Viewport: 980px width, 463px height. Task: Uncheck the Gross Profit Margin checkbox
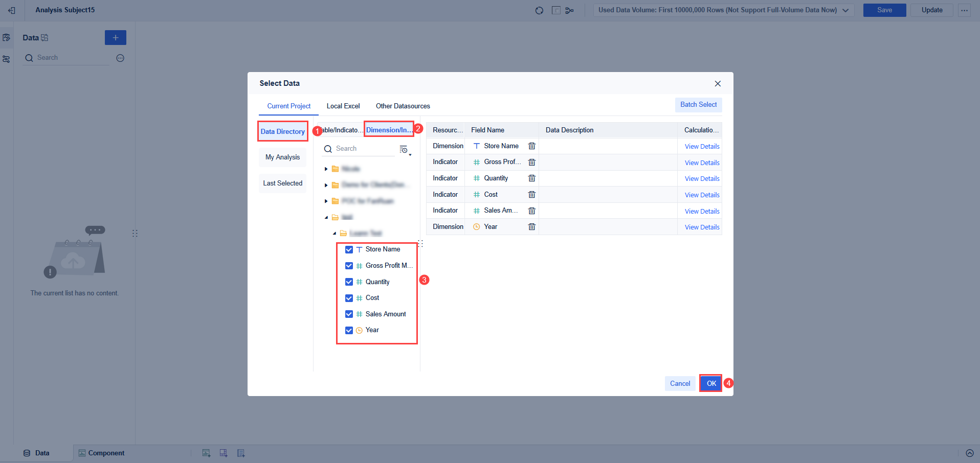(349, 266)
